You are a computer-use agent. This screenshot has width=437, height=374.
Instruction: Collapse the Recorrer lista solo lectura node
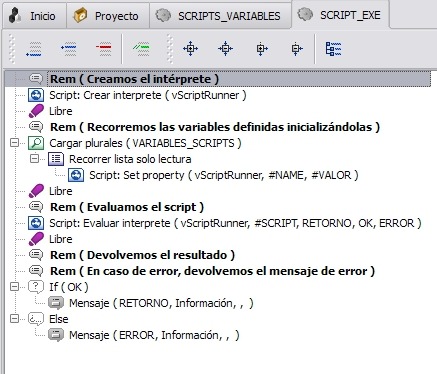[34, 159]
